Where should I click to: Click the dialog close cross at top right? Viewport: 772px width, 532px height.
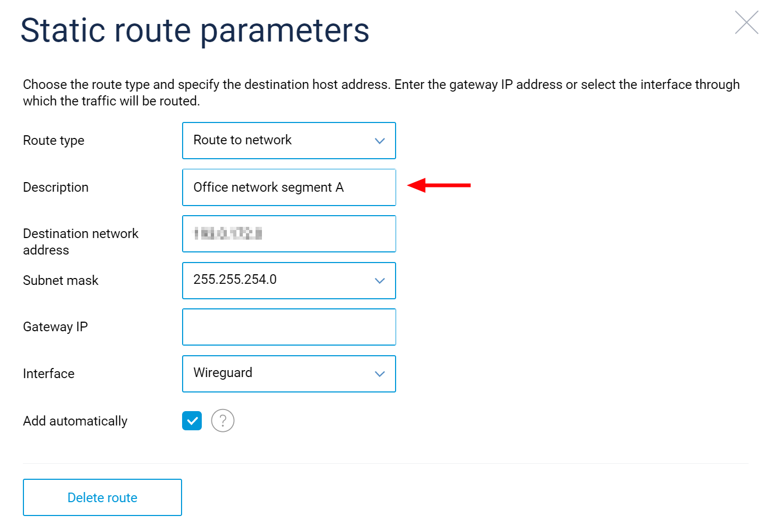pos(746,23)
